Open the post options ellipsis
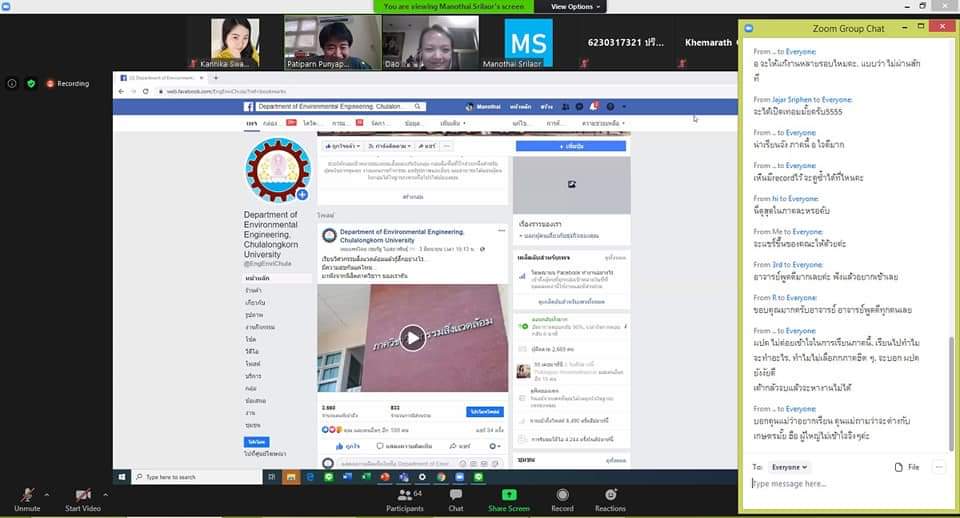Screen dimensions: 960x518 (x=501, y=231)
